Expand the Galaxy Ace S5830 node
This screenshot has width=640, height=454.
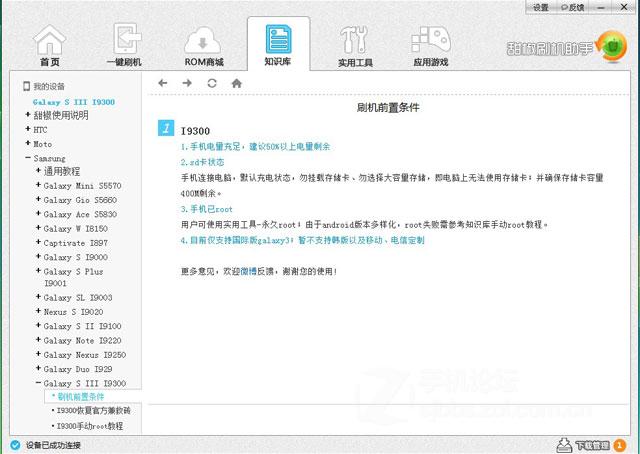38,214
